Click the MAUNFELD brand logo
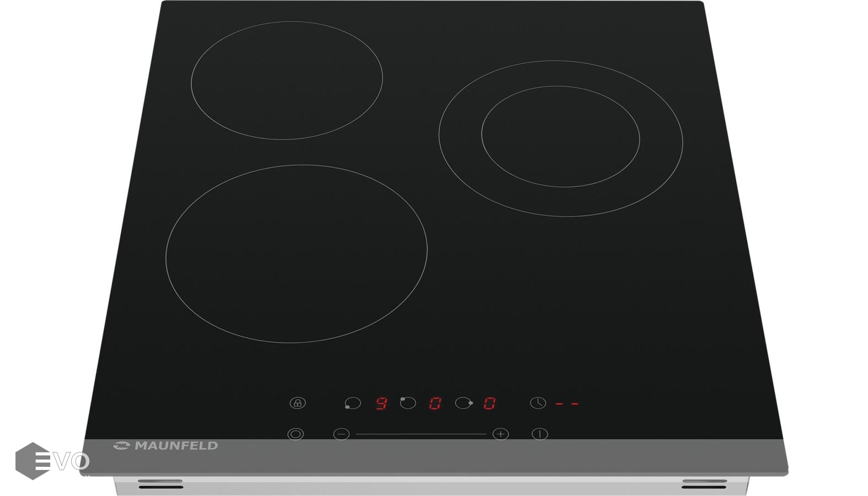 click(x=166, y=446)
